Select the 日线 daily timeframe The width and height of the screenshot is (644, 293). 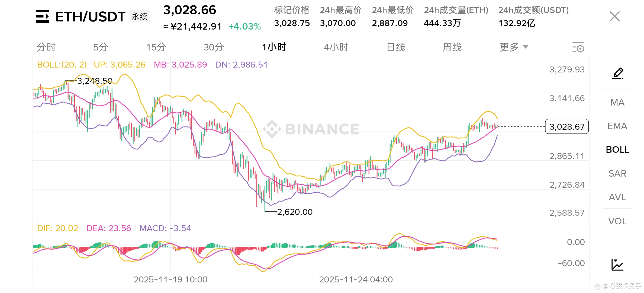click(x=396, y=47)
